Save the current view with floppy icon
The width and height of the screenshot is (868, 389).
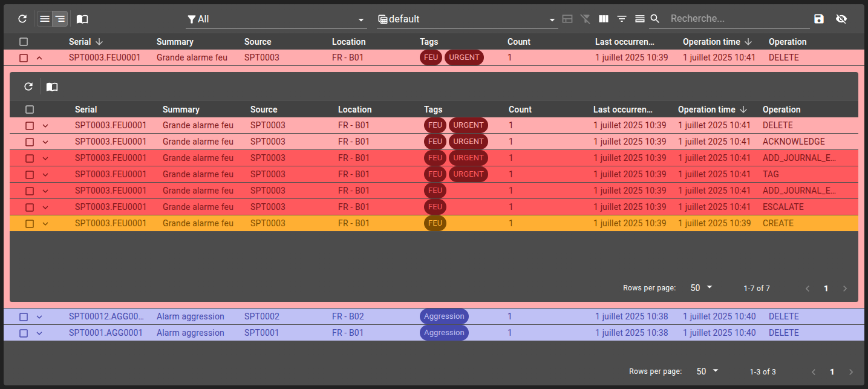pyautogui.click(x=819, y=19)
